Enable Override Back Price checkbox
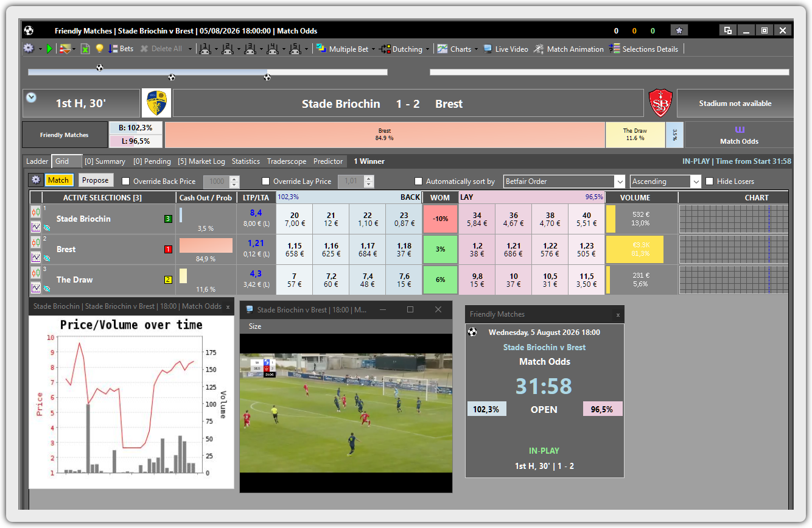Image resolution: width=812 pixels, height=528 pixels. [126, 181]
